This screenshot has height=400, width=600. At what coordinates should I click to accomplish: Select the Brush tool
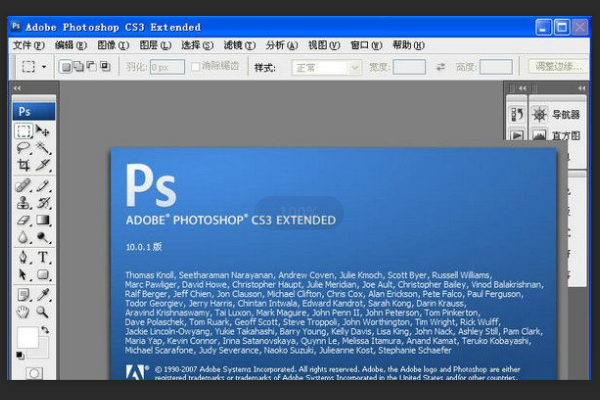click(43, 185)
